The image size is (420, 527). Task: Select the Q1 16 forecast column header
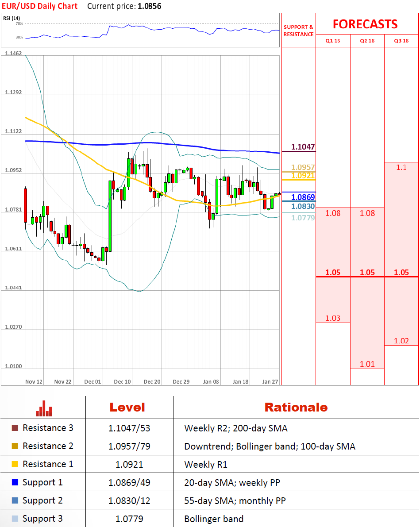click(x=332, y=41)
